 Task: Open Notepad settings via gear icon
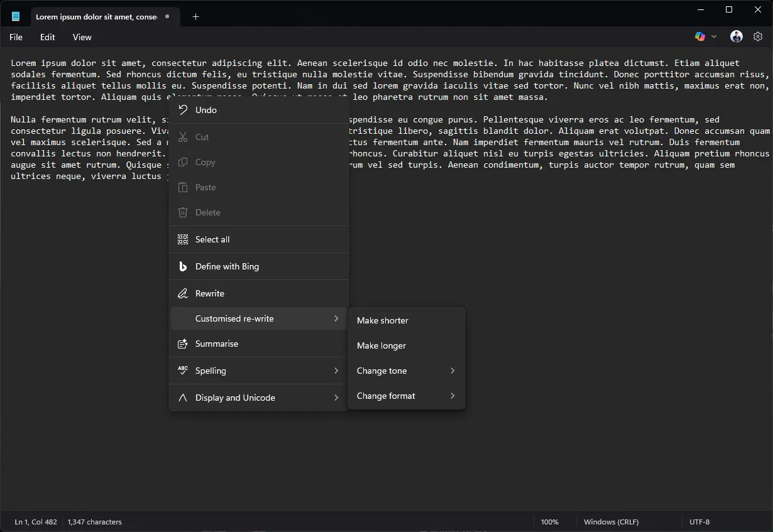pos(758,36)
